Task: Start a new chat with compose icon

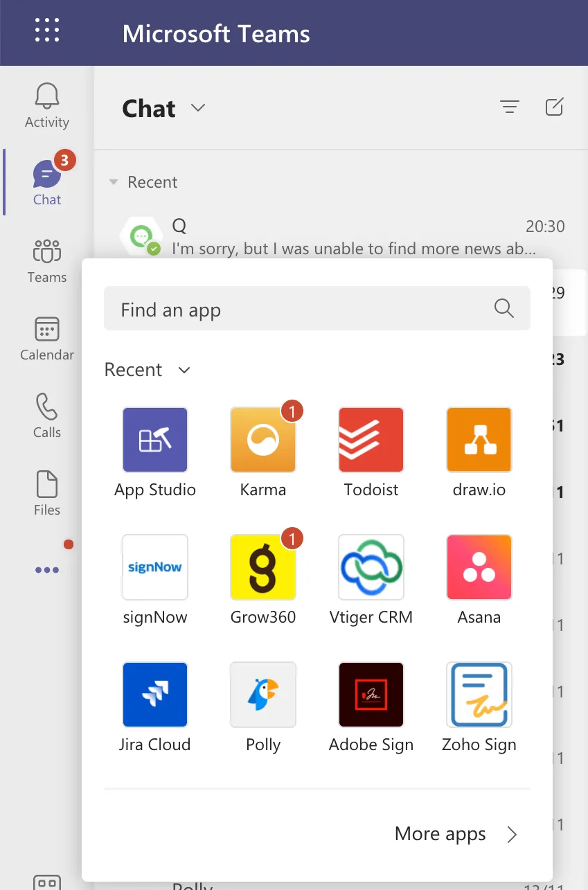Action: click(554, 107)
